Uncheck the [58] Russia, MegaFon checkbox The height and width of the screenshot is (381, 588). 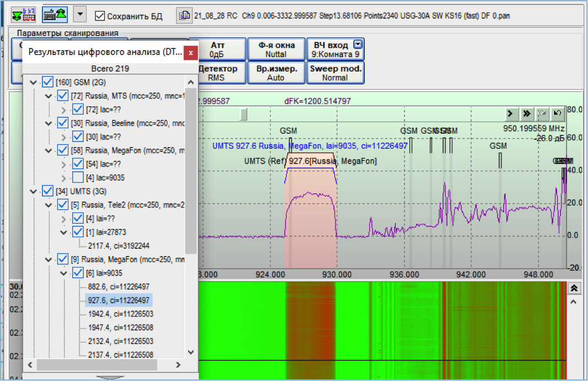point(63,150)
